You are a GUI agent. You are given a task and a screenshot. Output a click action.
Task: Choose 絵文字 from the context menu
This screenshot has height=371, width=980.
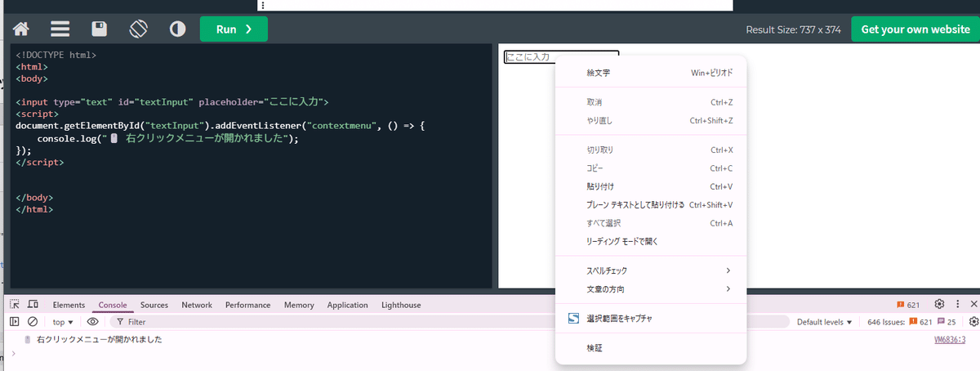click(x=650, y=73)
